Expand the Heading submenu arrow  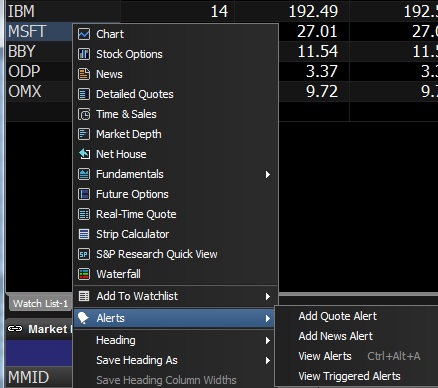[x=268, y=340]
